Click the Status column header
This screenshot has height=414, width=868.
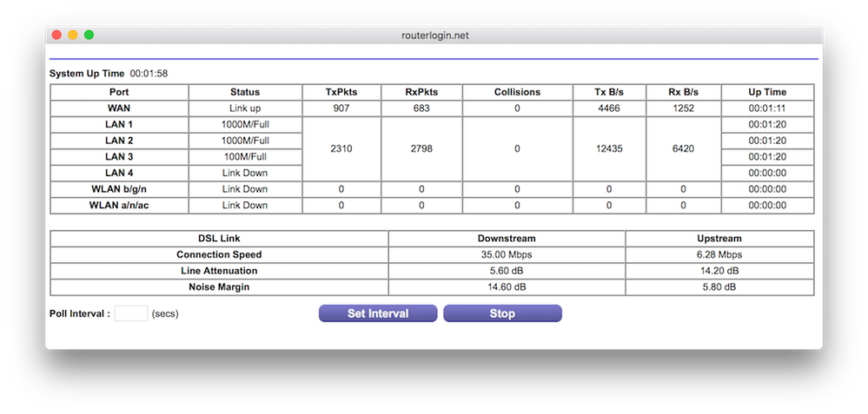tap(245, 92)
